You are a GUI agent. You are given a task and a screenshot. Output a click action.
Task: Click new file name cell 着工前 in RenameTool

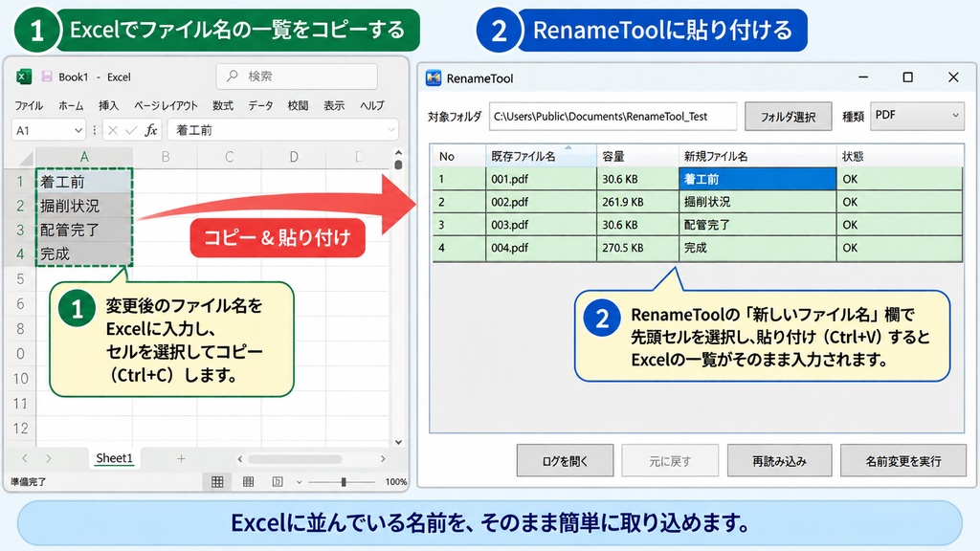[x=758, y=179]
